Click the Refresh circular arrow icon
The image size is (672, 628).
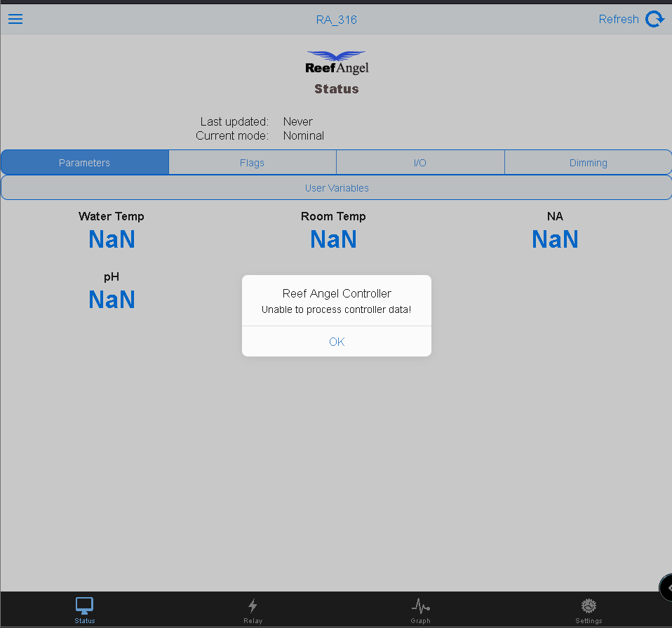click(x=655, y=19)
